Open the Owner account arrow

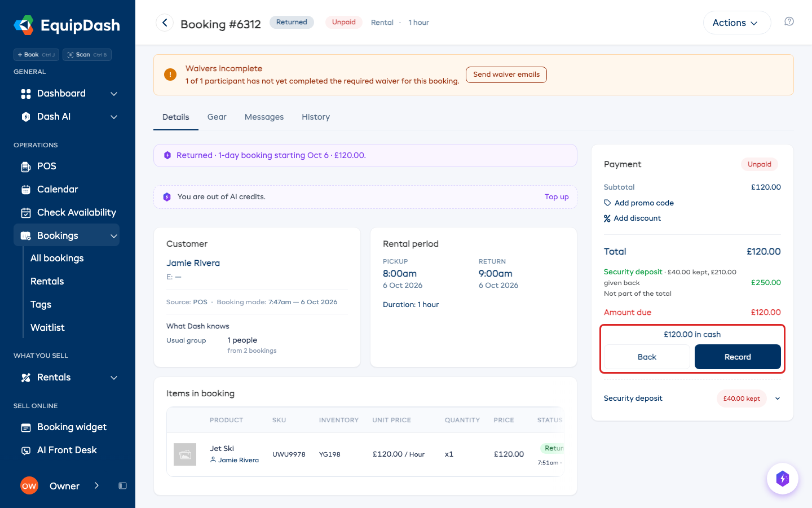click(96, 486)
